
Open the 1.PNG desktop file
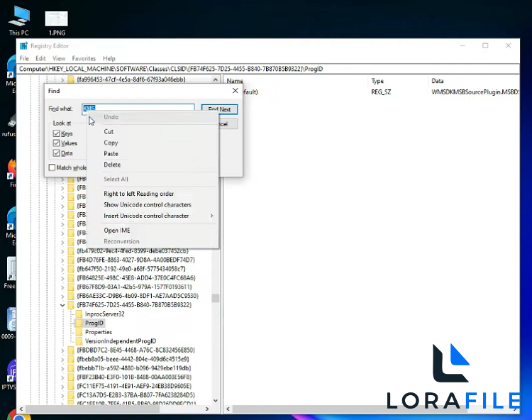coord(57,23)
